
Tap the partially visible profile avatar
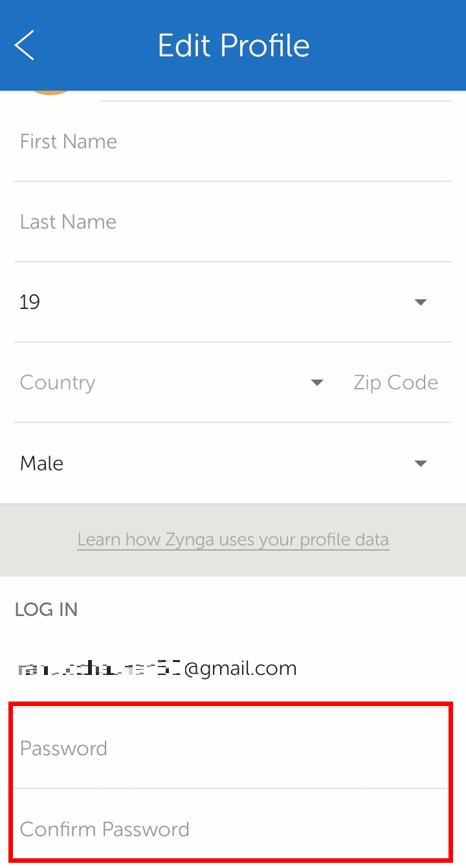[x=50, y=93]
